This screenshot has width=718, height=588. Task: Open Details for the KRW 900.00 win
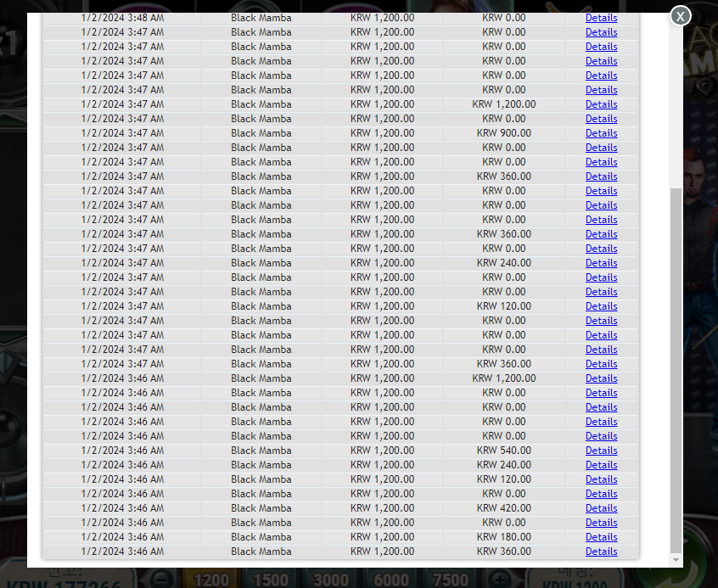[x=601, y=133]
